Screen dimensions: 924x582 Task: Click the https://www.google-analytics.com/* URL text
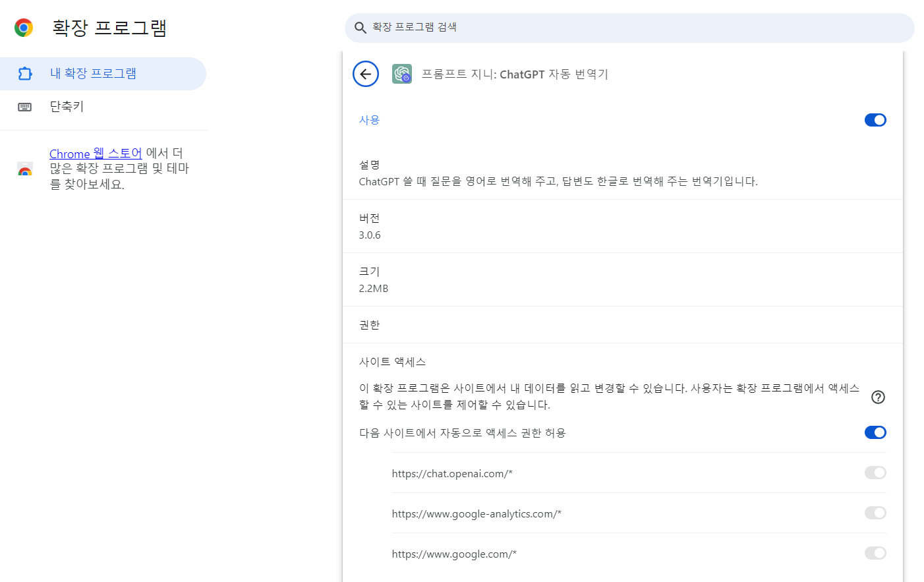476,514
